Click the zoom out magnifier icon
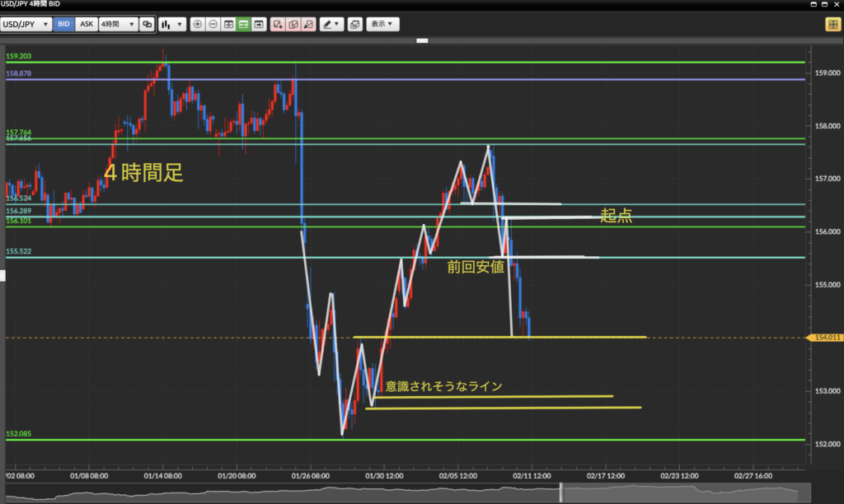Viewport: 844px width, 504px height. (213, 25)
